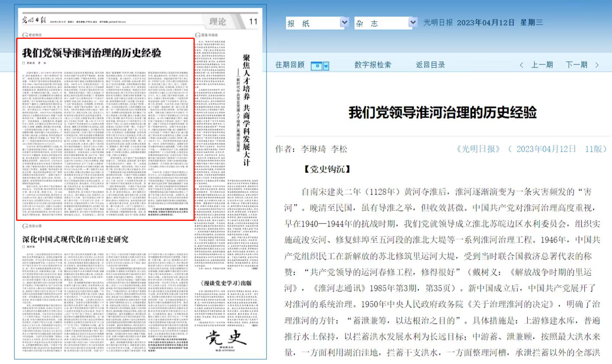
Task: Click the 《光明日报》 source link
Action: 478,149
